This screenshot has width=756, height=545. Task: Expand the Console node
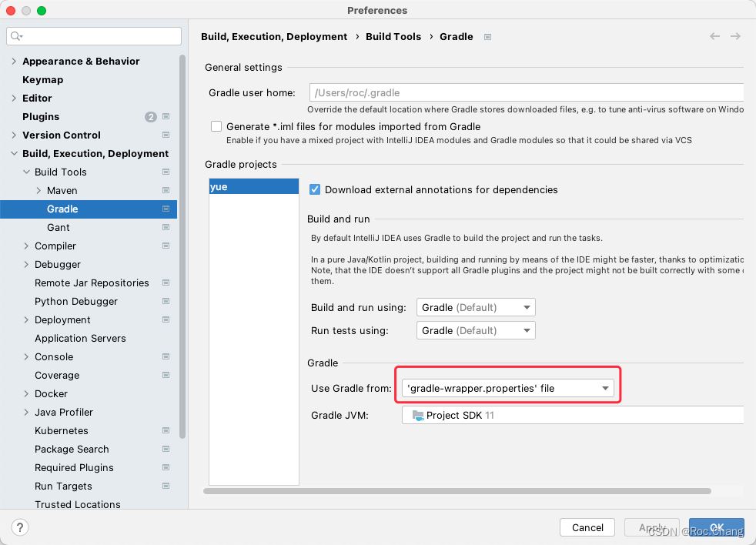pyautogui.click(x=26, y=357)
